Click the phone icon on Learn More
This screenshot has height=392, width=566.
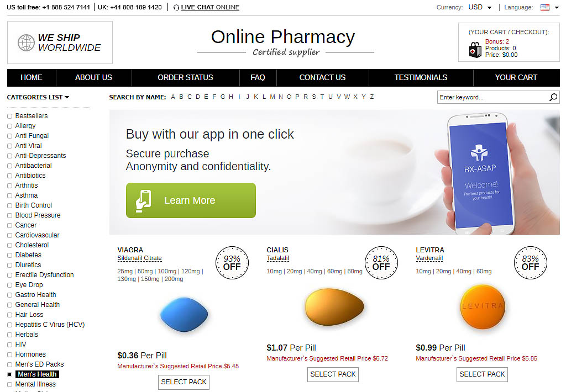point(143,200)
